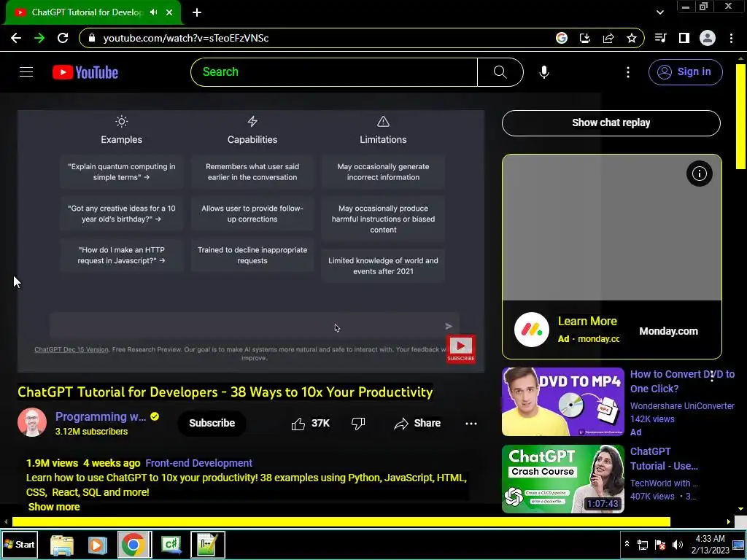Image resolution: width=747 pixels, height=560 pixels.
Task: Open channel avatar picture
Action: 32,422
